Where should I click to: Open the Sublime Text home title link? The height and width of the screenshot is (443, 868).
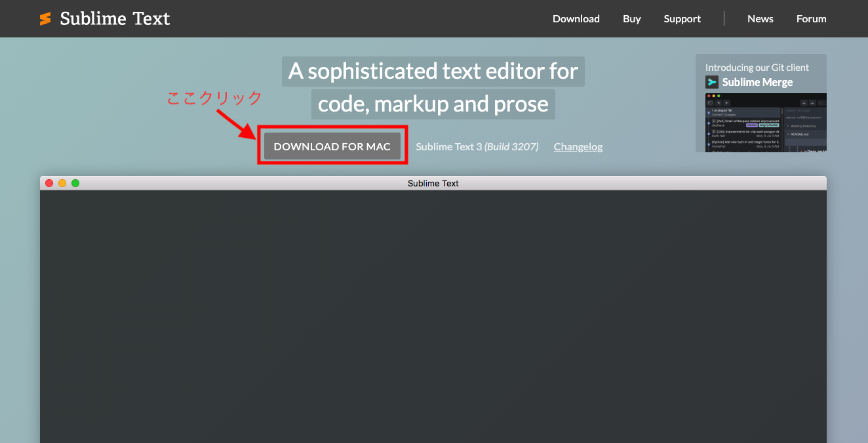point(115,19)
